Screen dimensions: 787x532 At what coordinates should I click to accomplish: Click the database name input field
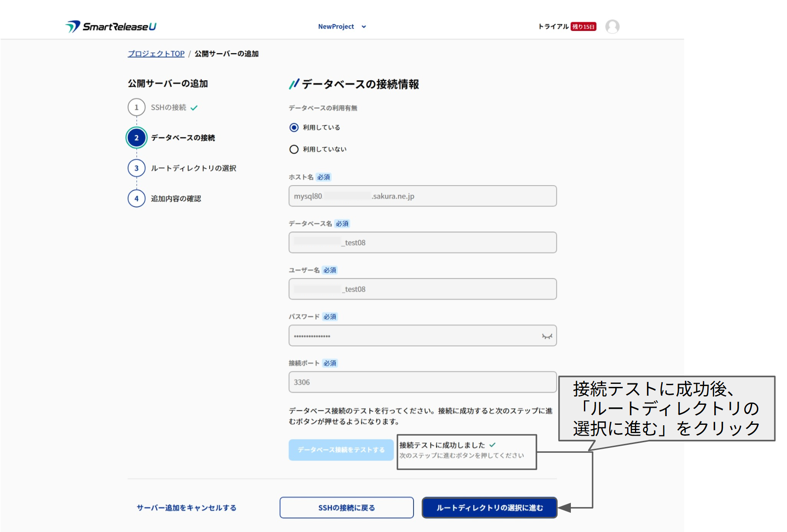pyautogui.click(x=422, y=243)
